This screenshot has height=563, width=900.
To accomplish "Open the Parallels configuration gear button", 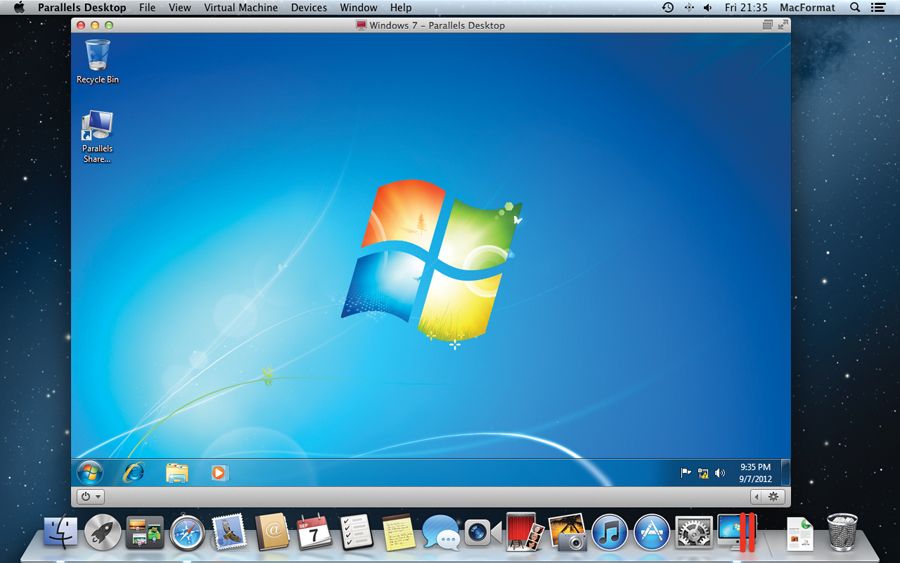I will click(x=774, y=496).
